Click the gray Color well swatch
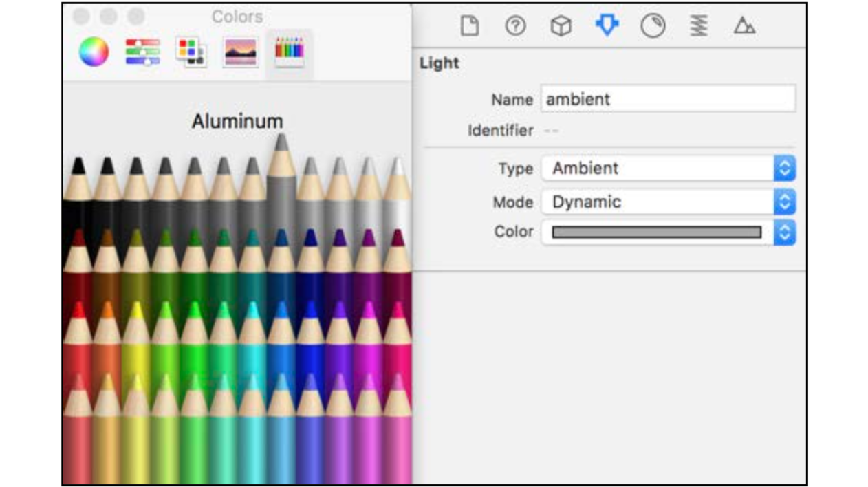Image resolution: width=868 pixels, height=487 pixels. [657, 232]
